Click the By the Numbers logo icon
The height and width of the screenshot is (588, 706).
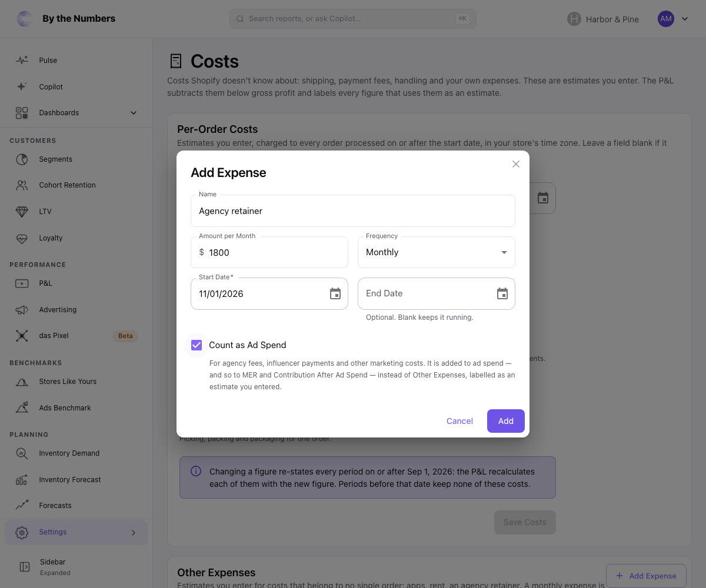coord(24,19)
